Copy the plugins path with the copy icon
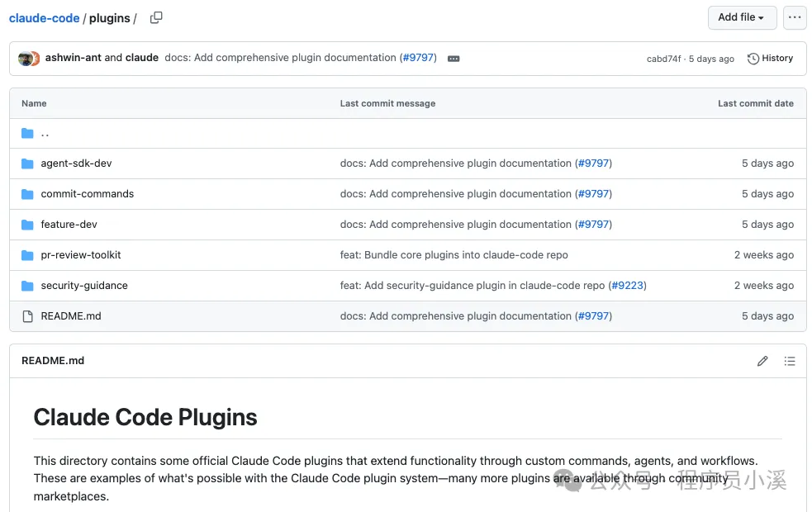The height and width of the screenshot is (512, 812). tap(156, 17)
